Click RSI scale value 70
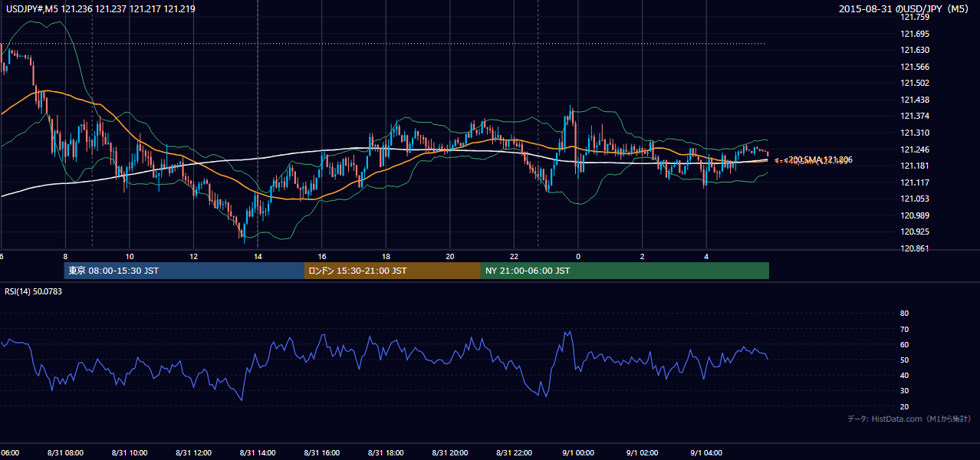Viewport: 980px width, 460px height. click(x=904, y=329)
